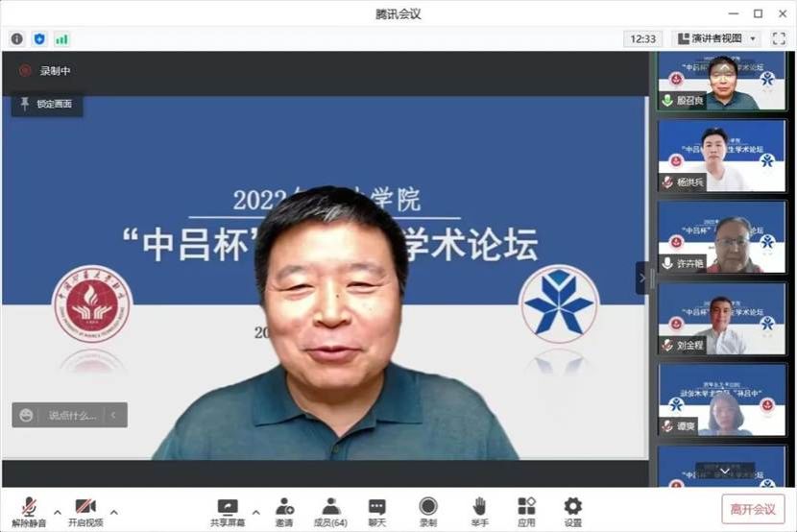Viewport: 797px width, 532px height.
Task: Open meeting Settings (设置) gear
Action: coord(572,511)
